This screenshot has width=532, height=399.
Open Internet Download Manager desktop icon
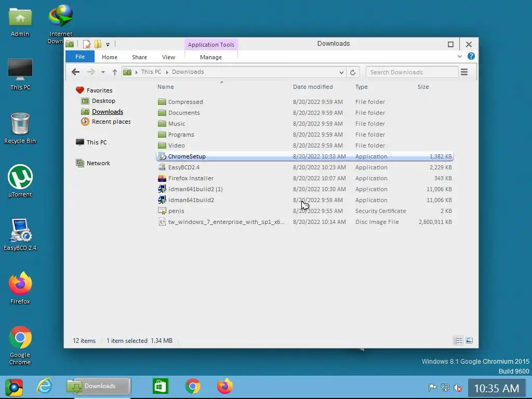pyautogui.click(x=60, y=24)
